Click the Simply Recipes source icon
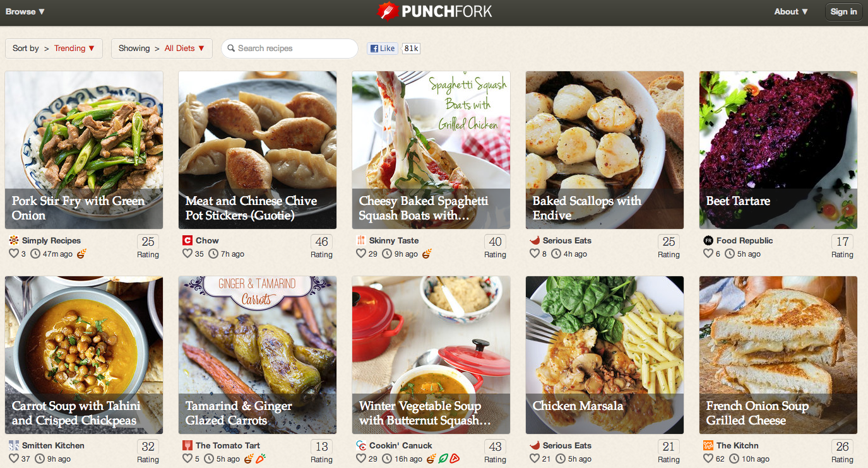The width and height of the screenshot is (868, 468). point(14,240)
